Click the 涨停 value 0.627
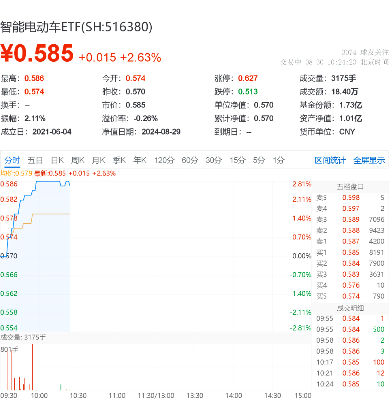389x414 pixels. click(x=248, y=78)
